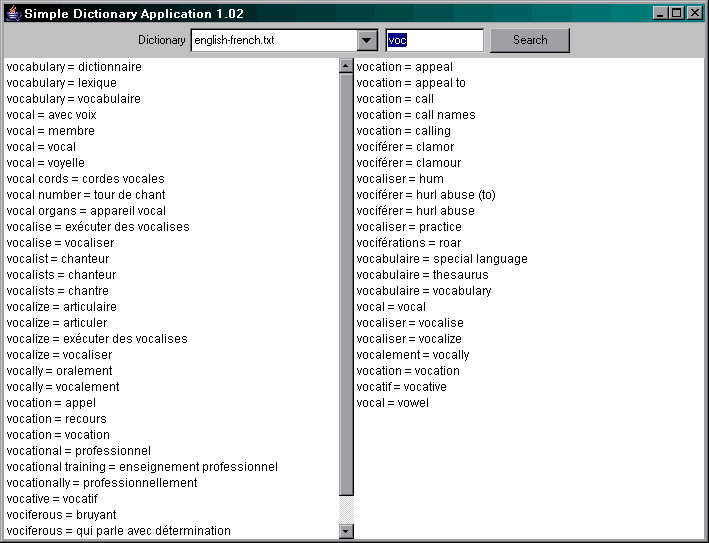Image resolution: width=709 pixels, height=543 pixels.
Task: Select 'vocal organs = appareil vocal'
Action: click(86, 211)
